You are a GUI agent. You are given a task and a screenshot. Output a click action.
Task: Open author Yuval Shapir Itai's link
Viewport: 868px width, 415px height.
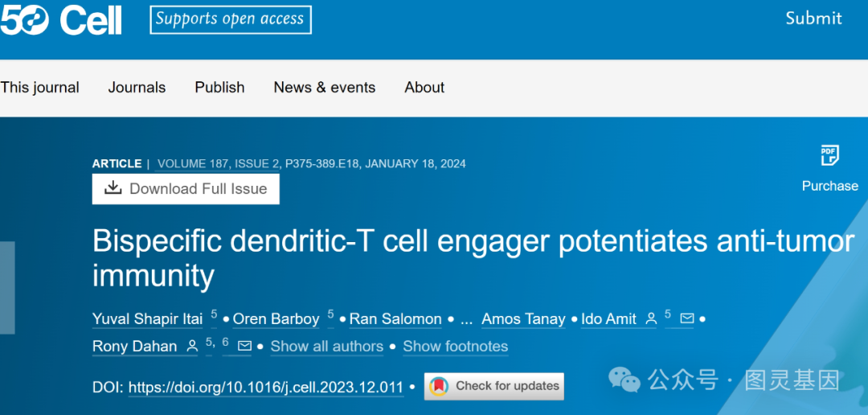148,319
